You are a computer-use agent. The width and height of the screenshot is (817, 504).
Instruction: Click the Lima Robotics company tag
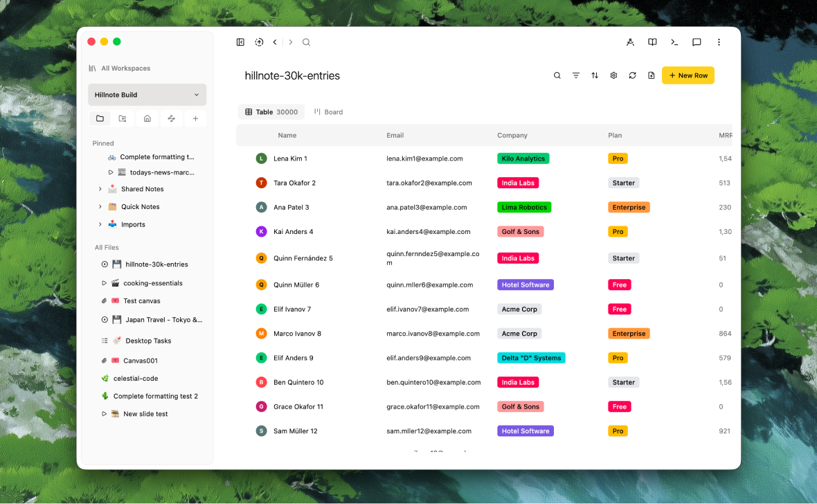click(524, 208)
